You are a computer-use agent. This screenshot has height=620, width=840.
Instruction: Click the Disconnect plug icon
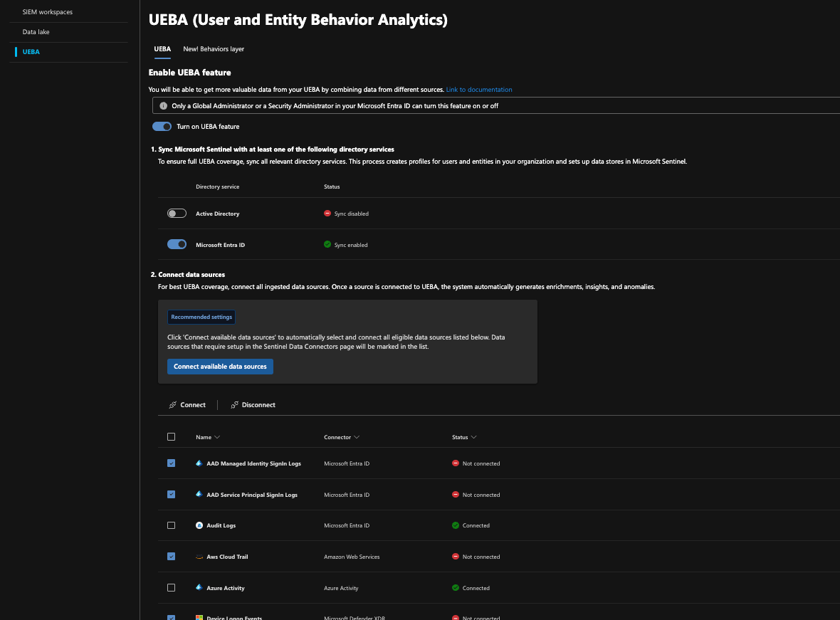point(235,405)
